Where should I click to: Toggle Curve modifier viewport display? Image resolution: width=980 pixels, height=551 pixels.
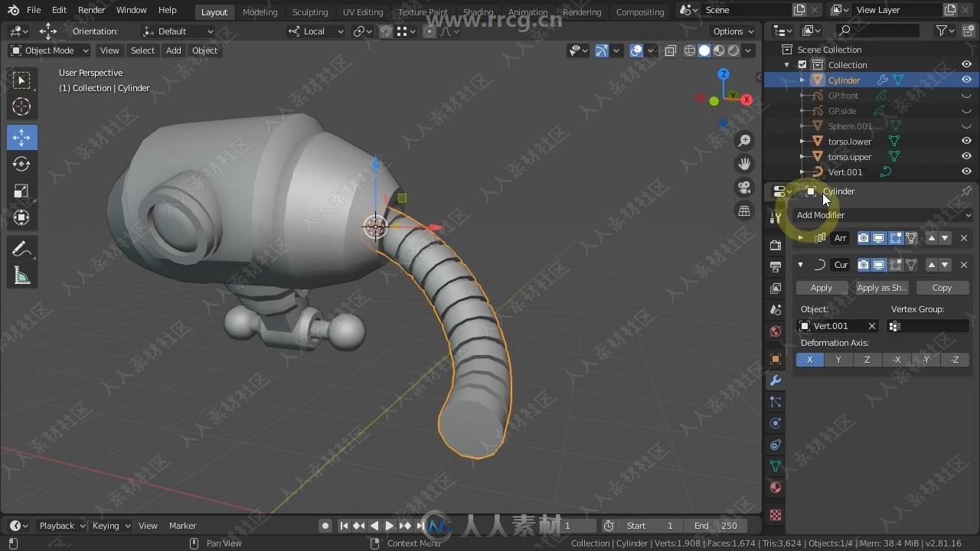tap(879, 265)
